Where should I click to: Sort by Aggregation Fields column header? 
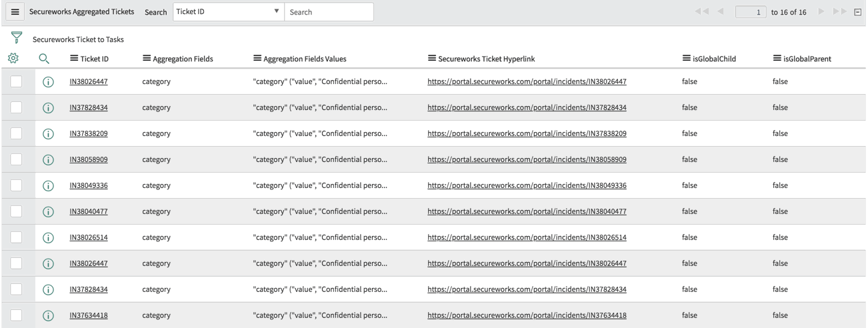pyautogui.click(x=183, y=59)
